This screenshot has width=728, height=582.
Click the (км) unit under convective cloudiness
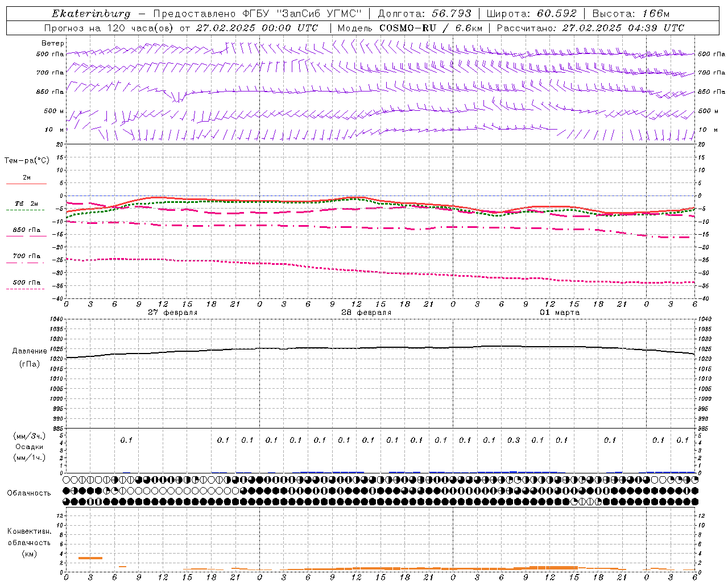29,554
